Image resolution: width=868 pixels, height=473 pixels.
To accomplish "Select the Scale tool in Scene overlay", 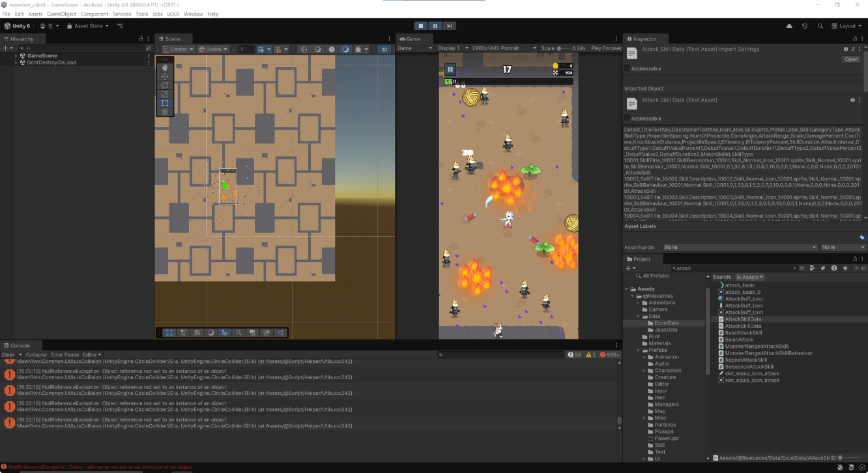I will pos(165,94).
